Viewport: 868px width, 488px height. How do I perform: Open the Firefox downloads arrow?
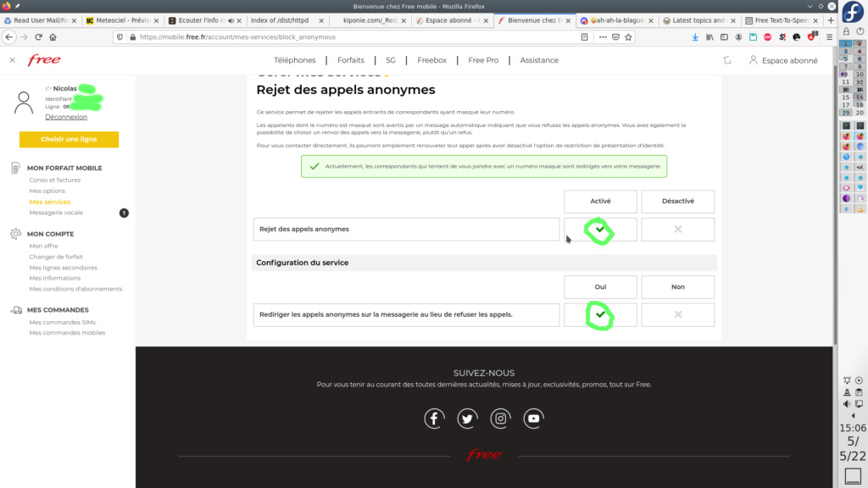(x=695, y=37)
